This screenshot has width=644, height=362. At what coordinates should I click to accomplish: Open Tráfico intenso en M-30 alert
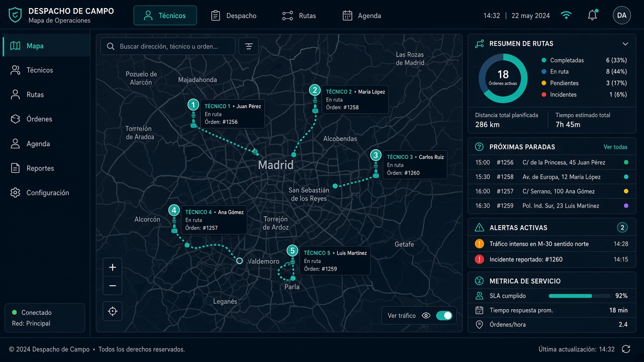point(552,244)
